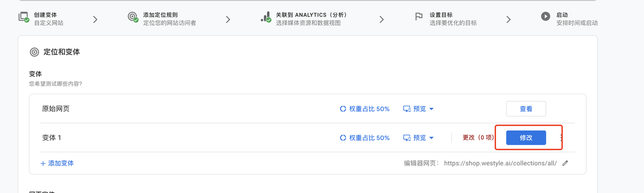Click the 修改 button
The height and width of the screenshot is (193, 644).
tap(526, 138)
